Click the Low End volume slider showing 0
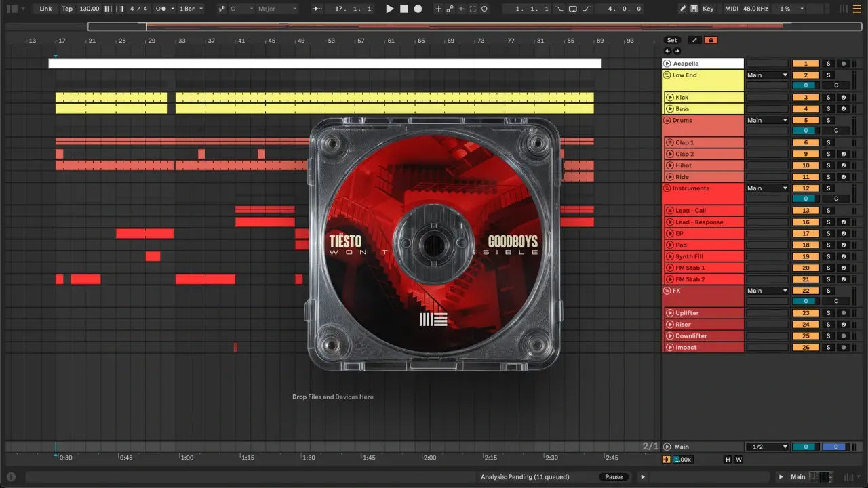The image size is (868, 488). (806, 85)
